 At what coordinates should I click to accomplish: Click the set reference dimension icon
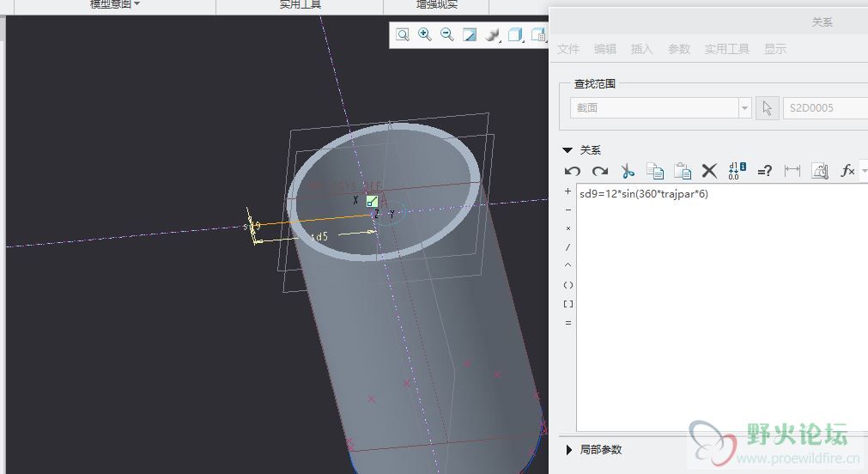click(820, 171)
